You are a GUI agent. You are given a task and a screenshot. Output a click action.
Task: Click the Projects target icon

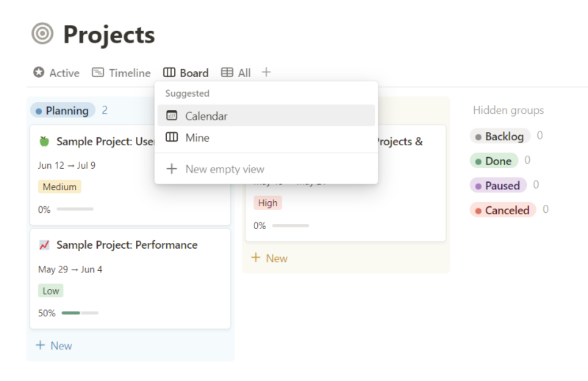[x=43, y=34]
